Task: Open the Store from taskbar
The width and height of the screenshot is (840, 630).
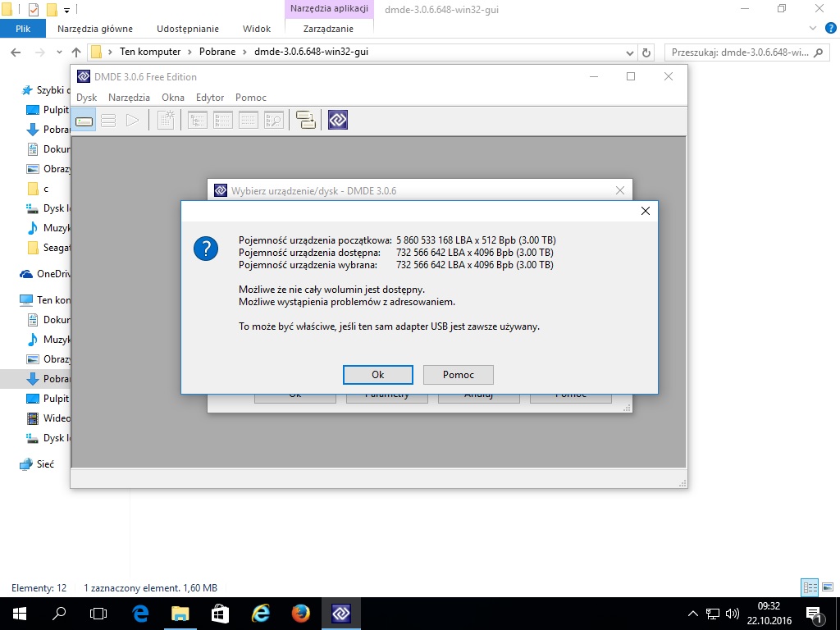Action: click(220, 614)
